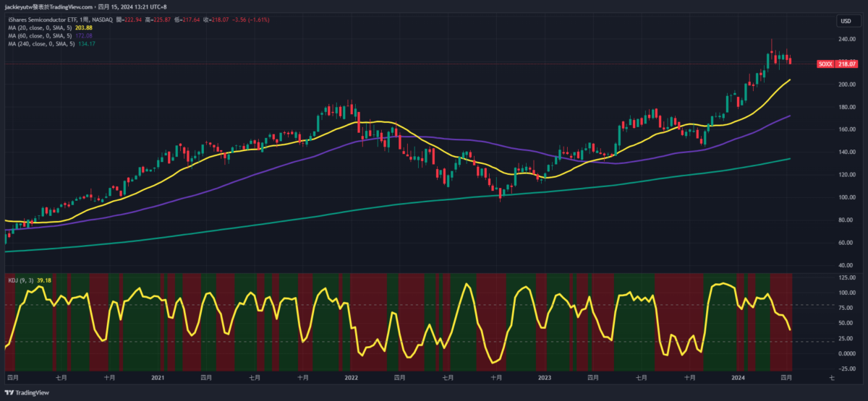Click the 2024 label on time axis
Screen dimensions: 868x401
tap(739, 377)
